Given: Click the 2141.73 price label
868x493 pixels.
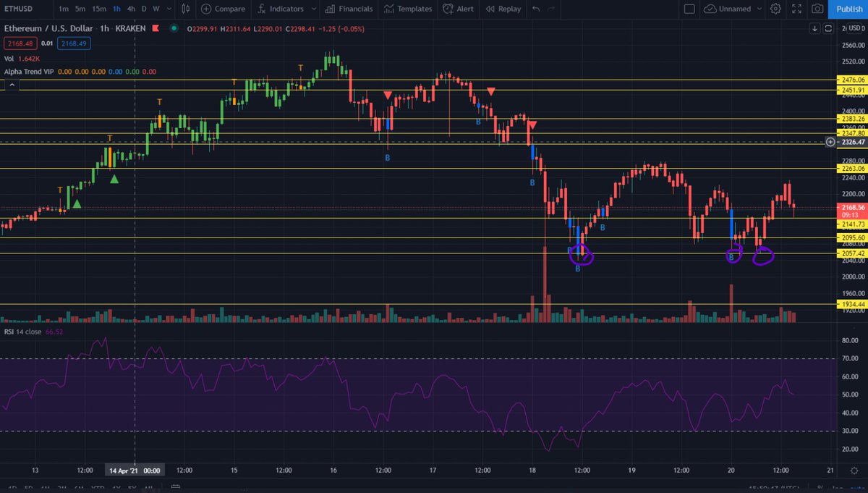Looking at the screenshot, I should (853, 224).
